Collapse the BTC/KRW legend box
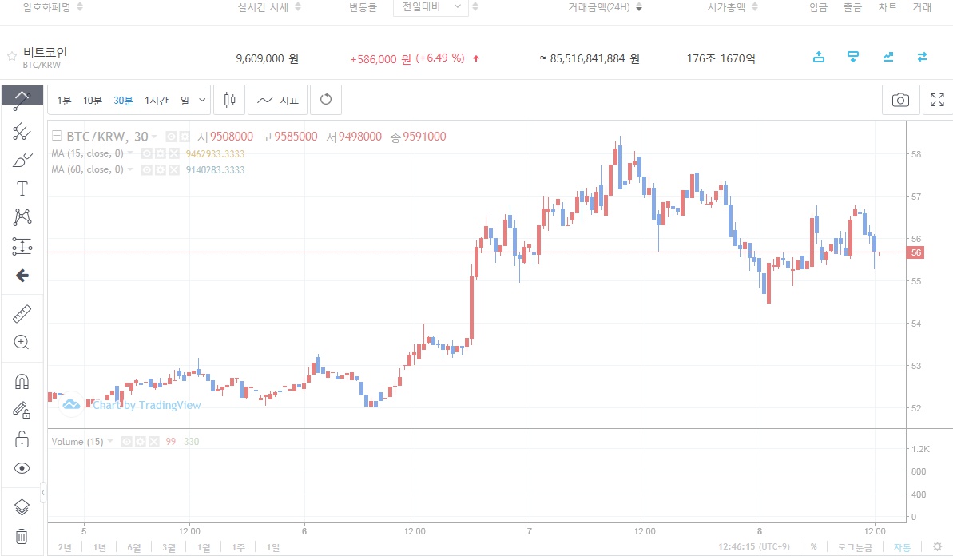This screenshot has width=953, height=560. tap(57, 137)
